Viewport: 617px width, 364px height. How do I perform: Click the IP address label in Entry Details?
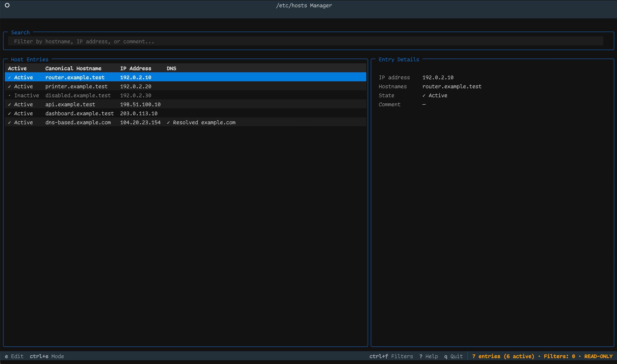point(394,77)
